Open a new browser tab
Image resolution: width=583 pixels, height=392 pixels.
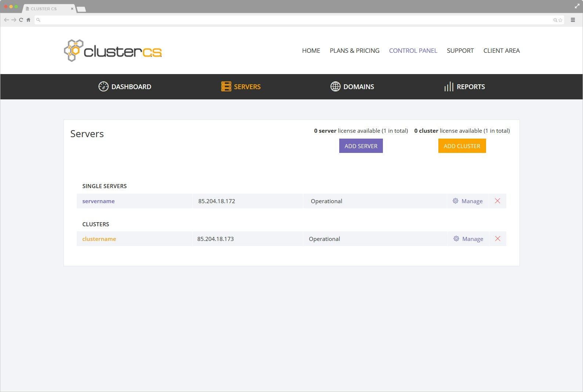[82, 9]
